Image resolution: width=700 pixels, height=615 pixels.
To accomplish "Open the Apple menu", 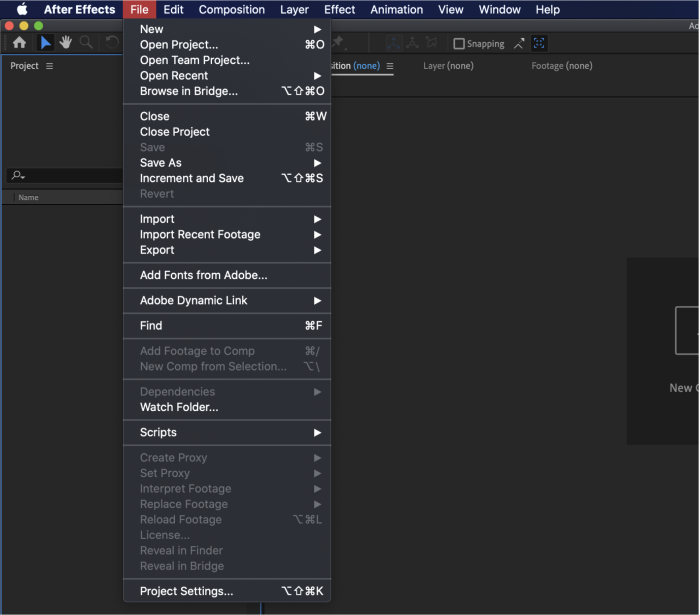I will [22, 9].
